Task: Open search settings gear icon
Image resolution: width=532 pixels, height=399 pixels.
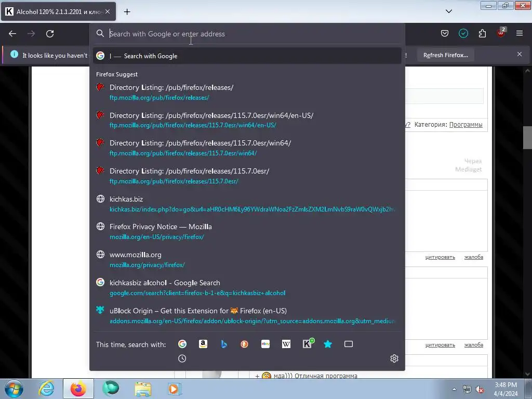Action: (394, 358)
